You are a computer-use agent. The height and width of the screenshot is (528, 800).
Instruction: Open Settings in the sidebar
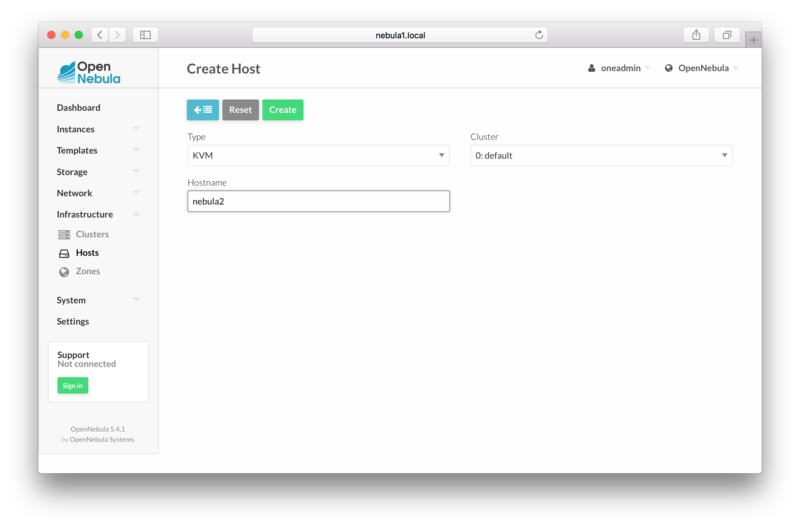[x=73, y=321]
